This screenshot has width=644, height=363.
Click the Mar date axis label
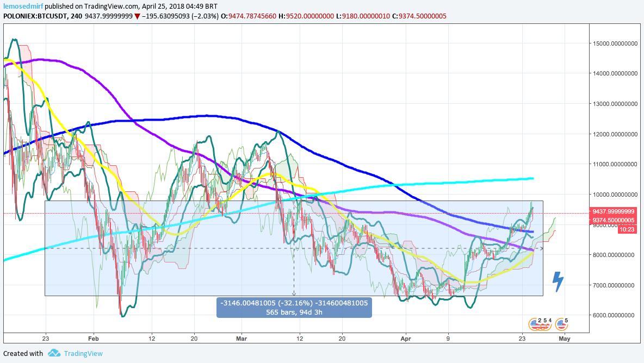[242, 339]
